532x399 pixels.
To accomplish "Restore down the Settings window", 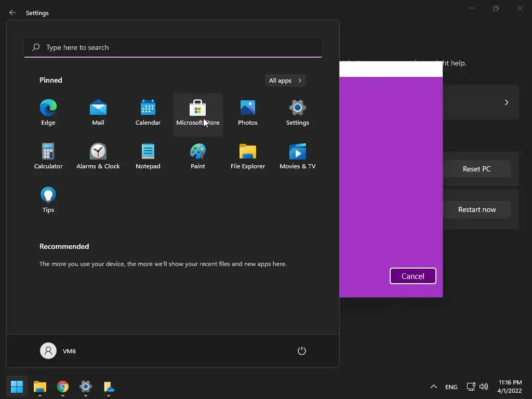I will 496,8.
